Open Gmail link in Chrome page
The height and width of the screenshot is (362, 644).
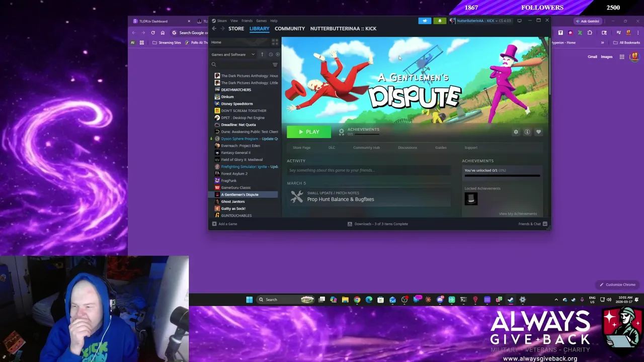coord(592,57)
